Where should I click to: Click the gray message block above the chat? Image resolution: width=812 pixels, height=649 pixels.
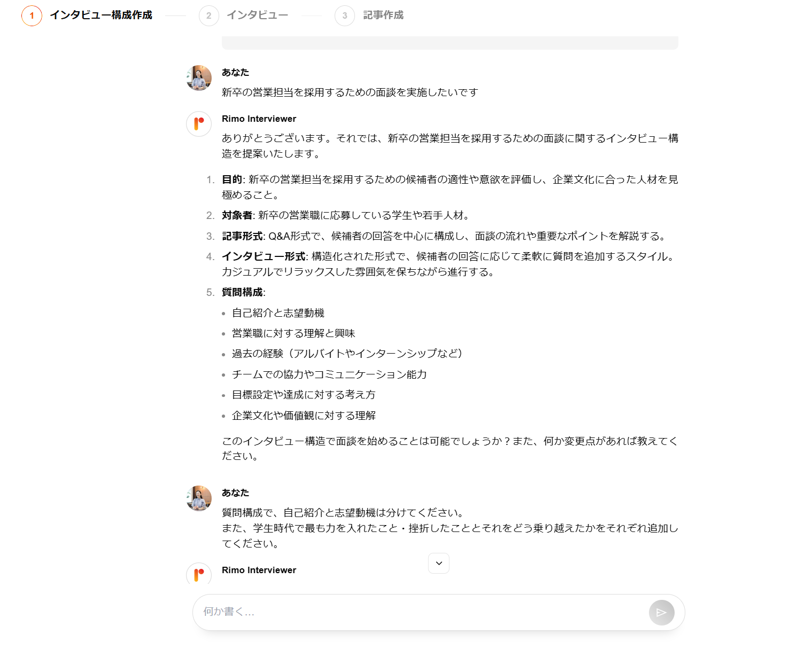450,43
